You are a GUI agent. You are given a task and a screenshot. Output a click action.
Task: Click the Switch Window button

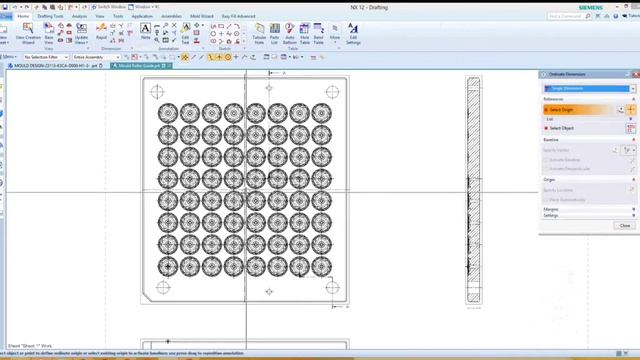109,7
